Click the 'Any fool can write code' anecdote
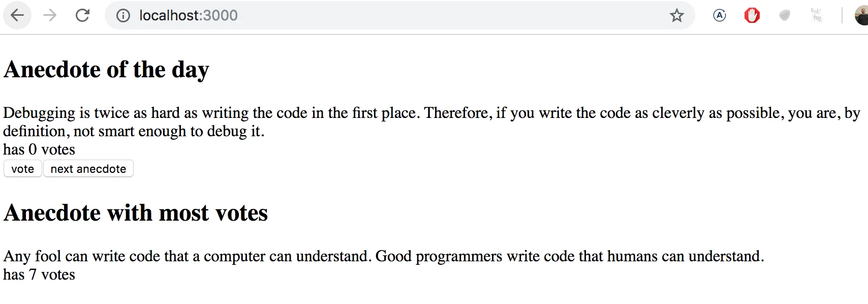 (384, 256)
